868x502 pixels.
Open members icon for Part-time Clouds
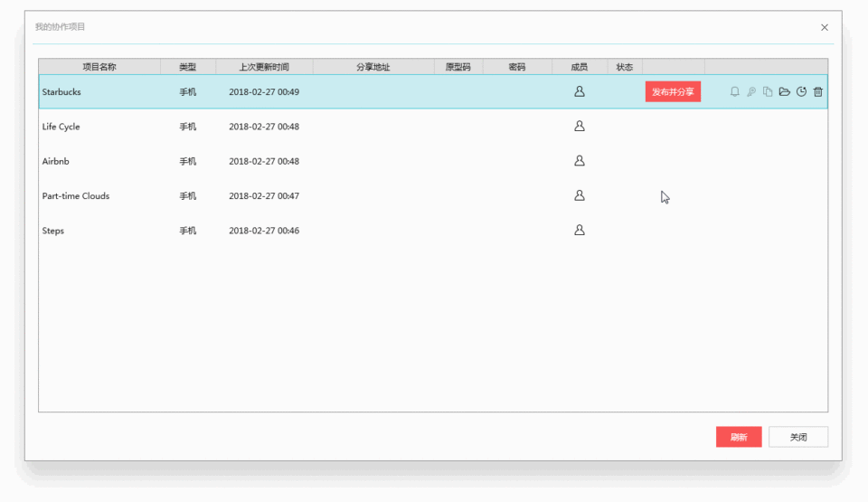(580, 195)
